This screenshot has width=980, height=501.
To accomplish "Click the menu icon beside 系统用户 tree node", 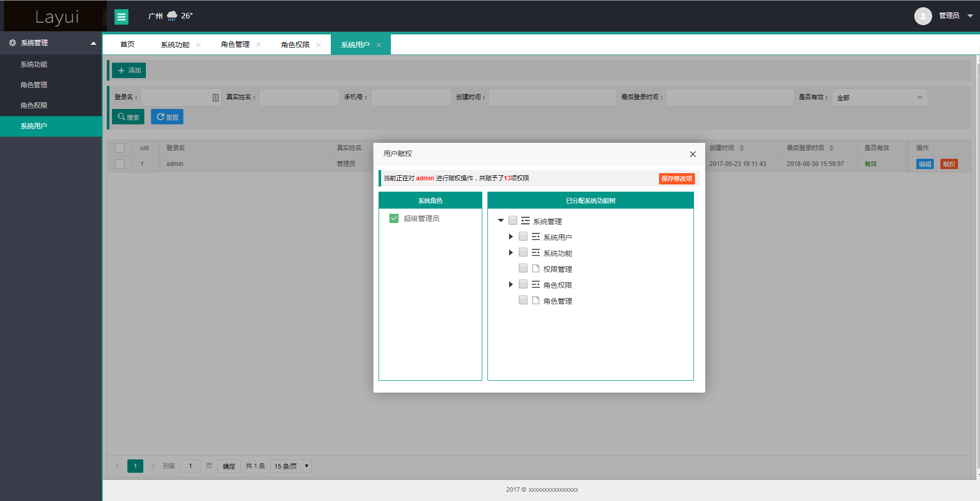I will point(536,236).
